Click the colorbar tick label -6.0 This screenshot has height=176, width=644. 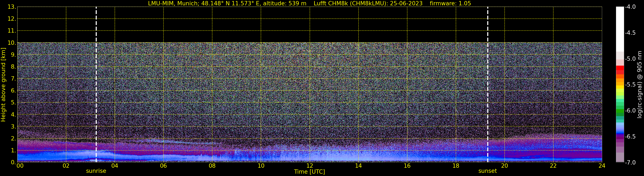pos(630,110)
